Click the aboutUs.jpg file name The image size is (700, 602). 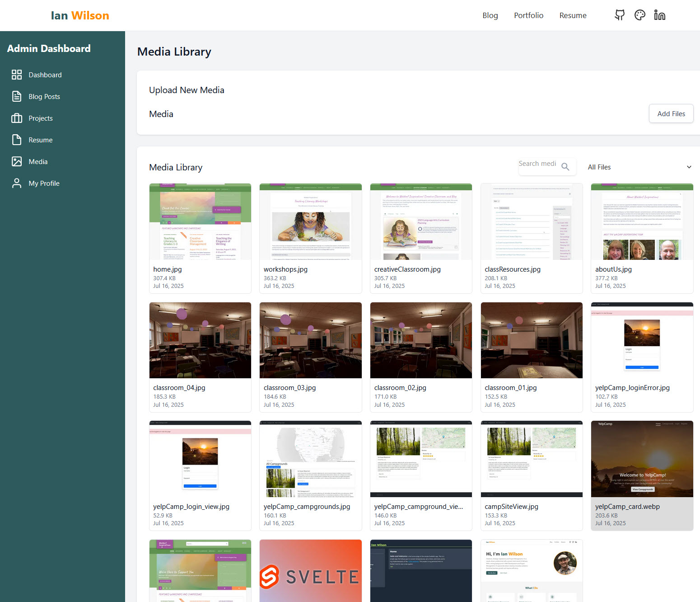coord(613,269)
